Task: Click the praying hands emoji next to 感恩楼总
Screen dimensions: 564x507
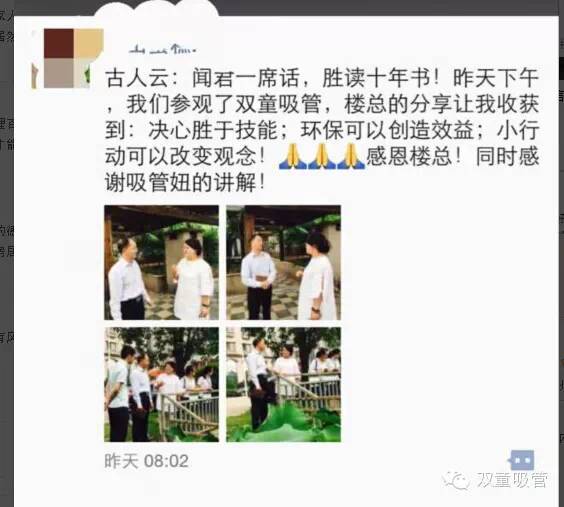Action: (x=350, y=156)
